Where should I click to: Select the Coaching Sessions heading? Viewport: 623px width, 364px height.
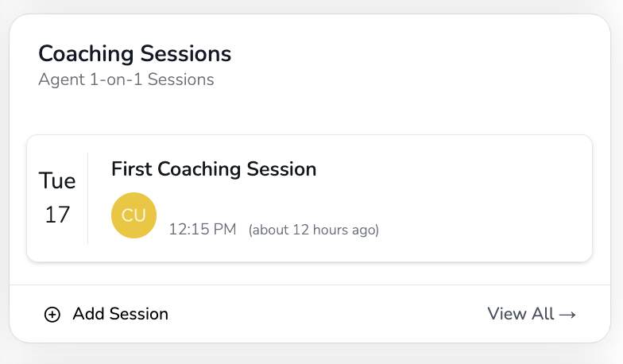pos(135,54)
